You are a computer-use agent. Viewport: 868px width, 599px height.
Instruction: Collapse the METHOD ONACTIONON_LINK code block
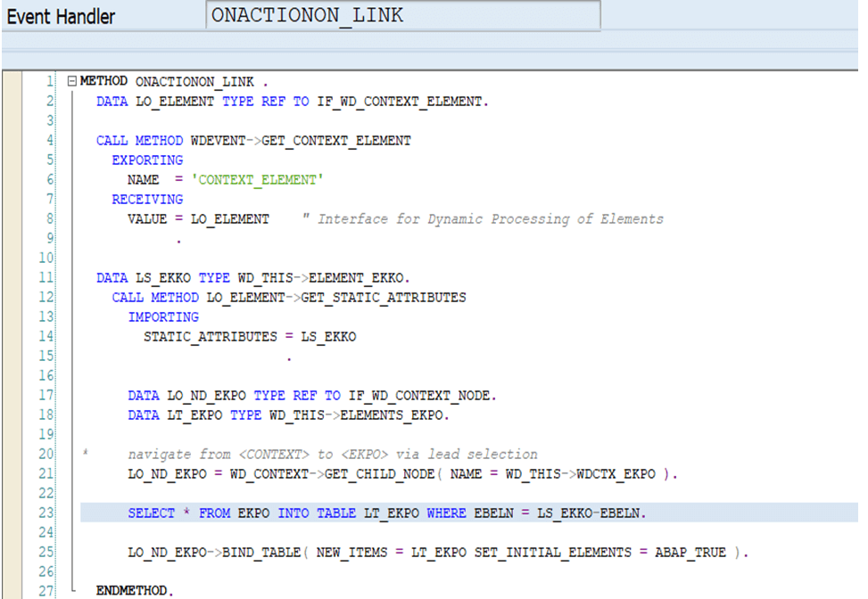(72, 81)
